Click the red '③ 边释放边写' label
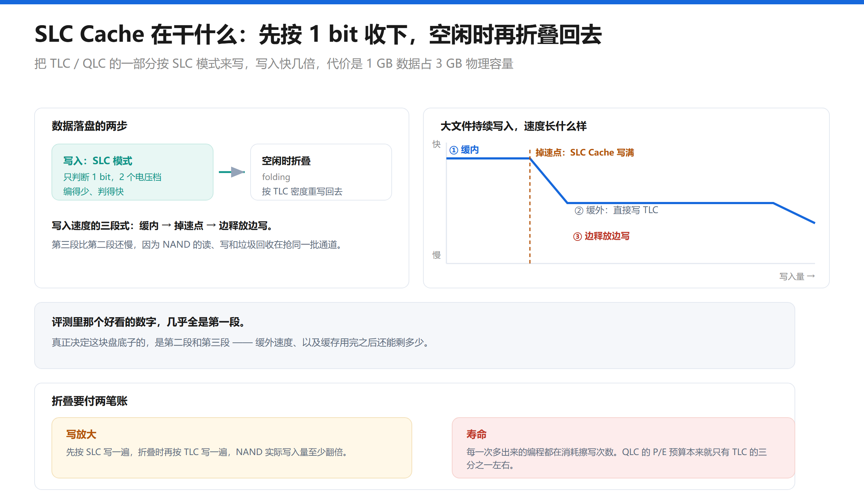Screen dimensions: 864x504 pyautogui.click(x=601, y=236)
